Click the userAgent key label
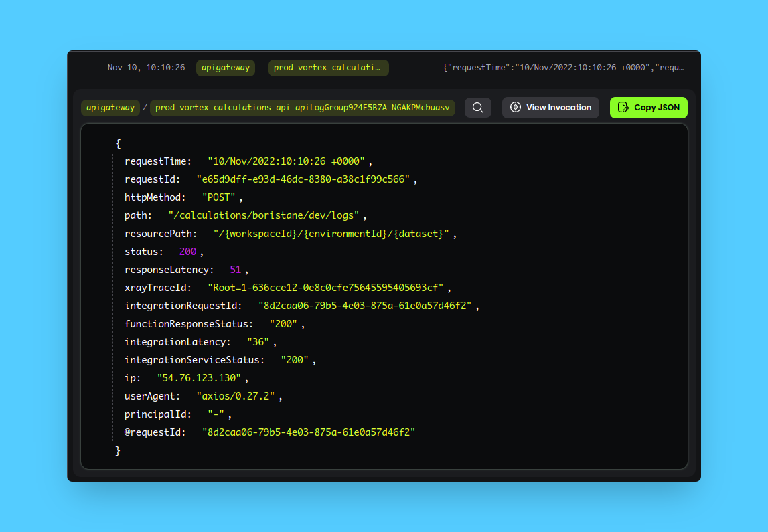 click(x=152, y=396)
